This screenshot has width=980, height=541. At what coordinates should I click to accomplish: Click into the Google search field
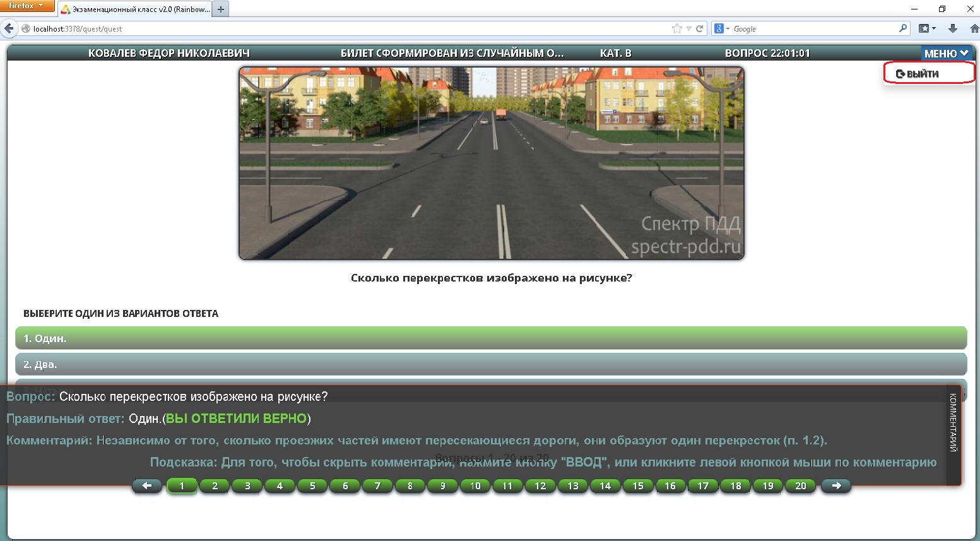pos(814,28)
